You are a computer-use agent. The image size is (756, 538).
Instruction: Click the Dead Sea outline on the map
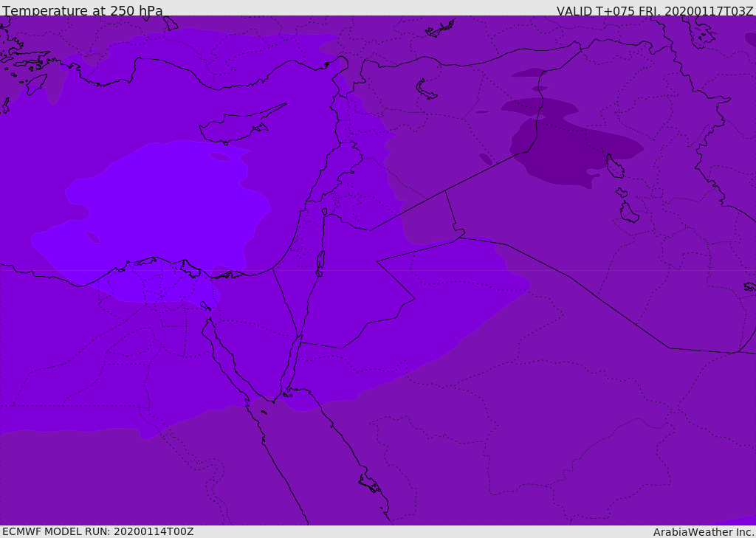(320, 263)
